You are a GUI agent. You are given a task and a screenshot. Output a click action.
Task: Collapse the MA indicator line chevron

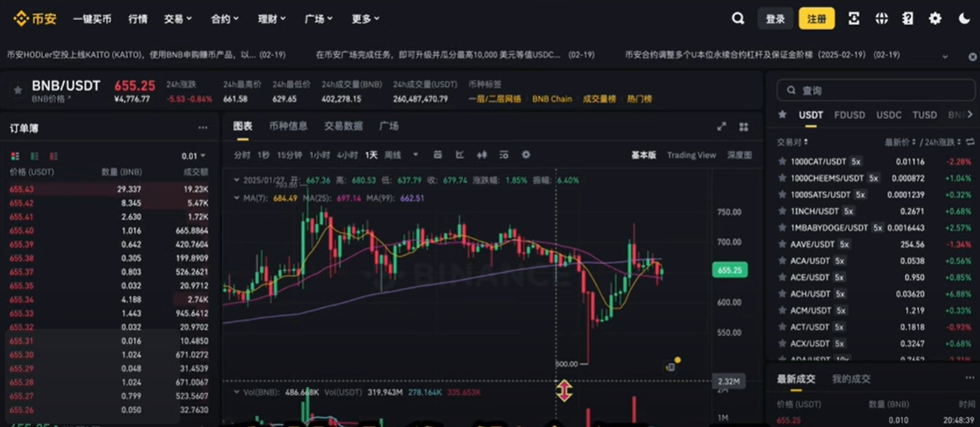(x=238, y=198)
